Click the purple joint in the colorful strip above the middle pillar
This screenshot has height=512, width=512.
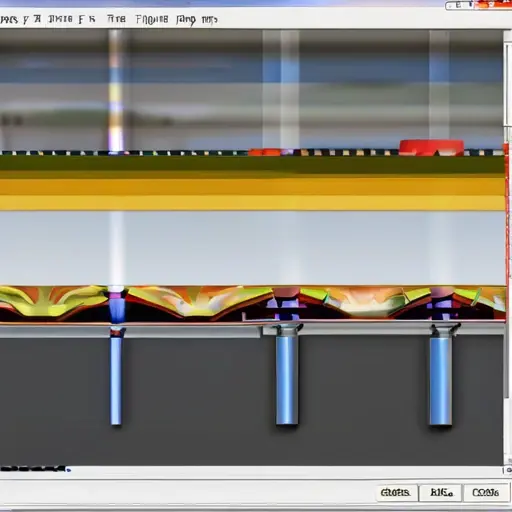287,305
